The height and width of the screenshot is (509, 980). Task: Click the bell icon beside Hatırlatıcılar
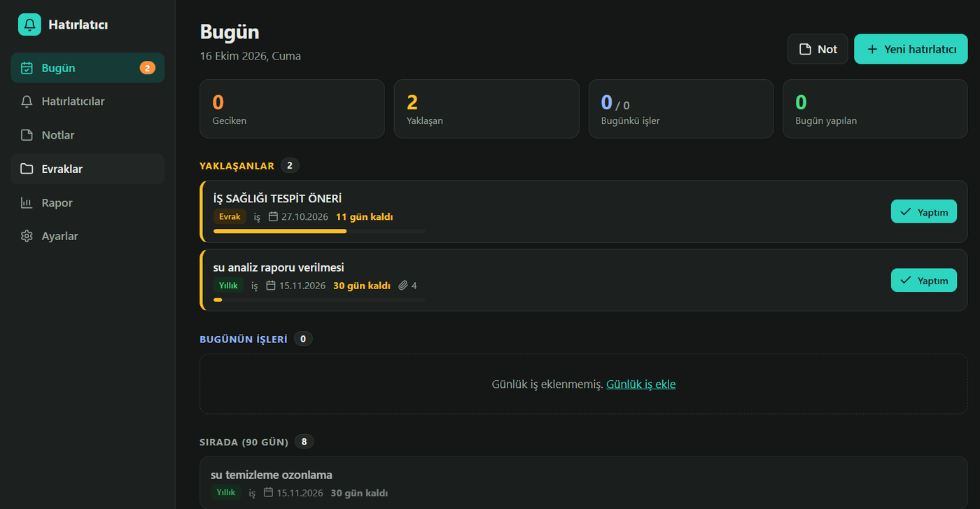click(x=27, y=102)
